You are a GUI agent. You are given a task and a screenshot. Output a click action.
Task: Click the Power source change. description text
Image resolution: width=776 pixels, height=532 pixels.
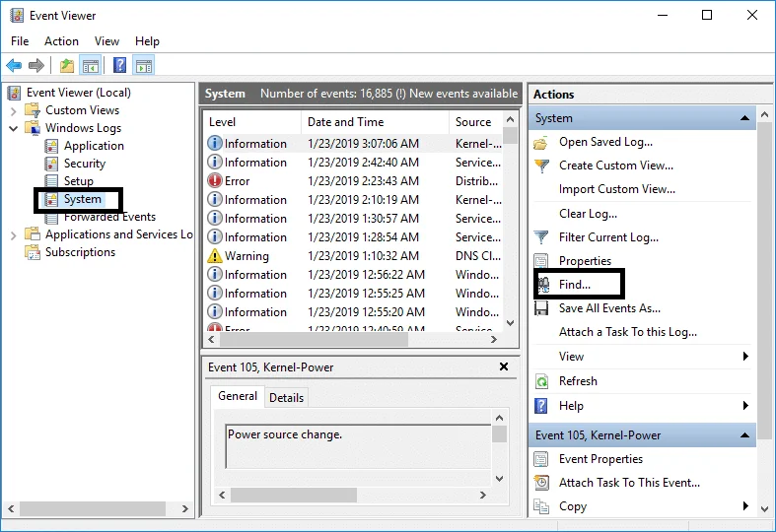[285, 434]
